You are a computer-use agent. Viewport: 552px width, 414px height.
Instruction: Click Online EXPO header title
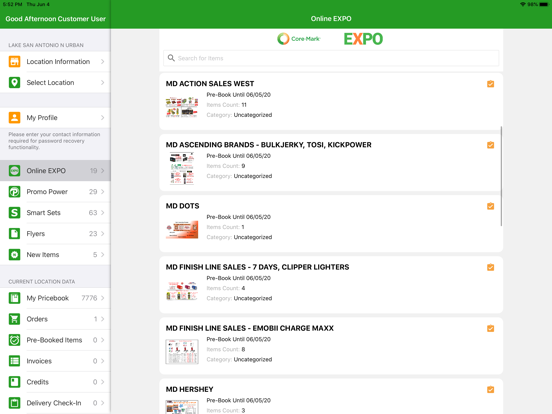331,19
